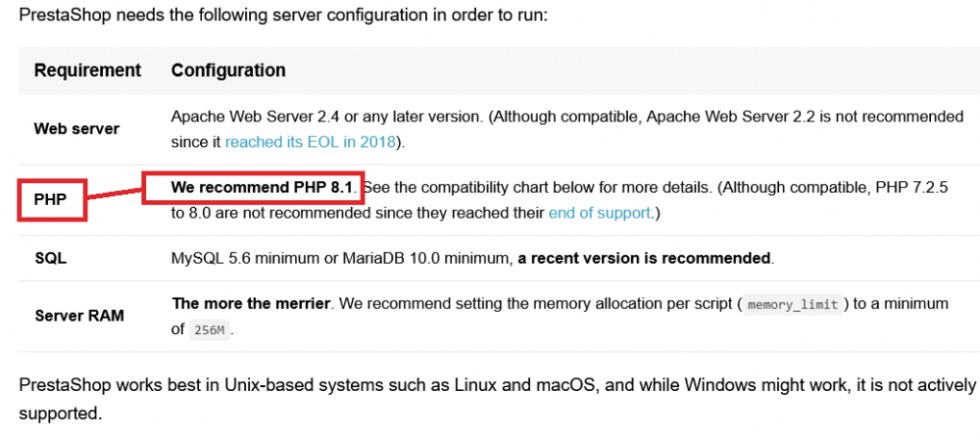This screenshot has width=980, height=441.
Task: Click the Configuration column header
Action: (228, 71)
